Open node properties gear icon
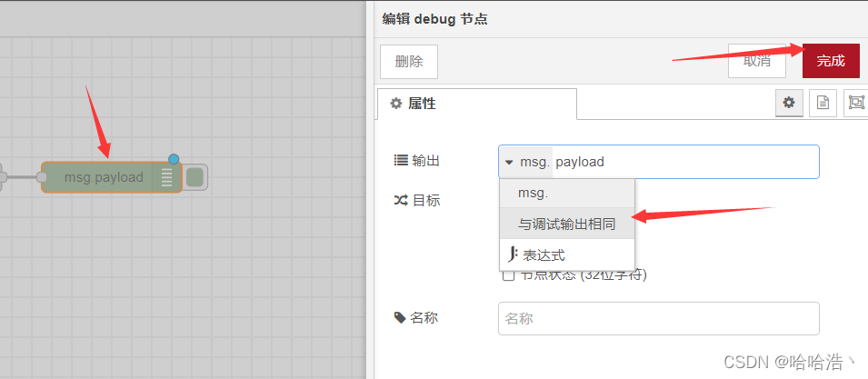 (790, 103)
